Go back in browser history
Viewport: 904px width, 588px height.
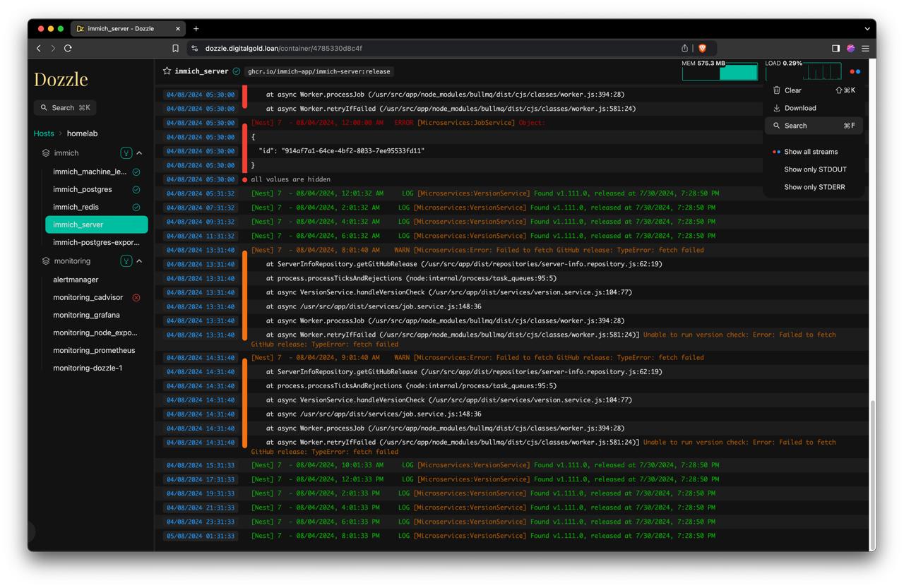tap(39, 48)
